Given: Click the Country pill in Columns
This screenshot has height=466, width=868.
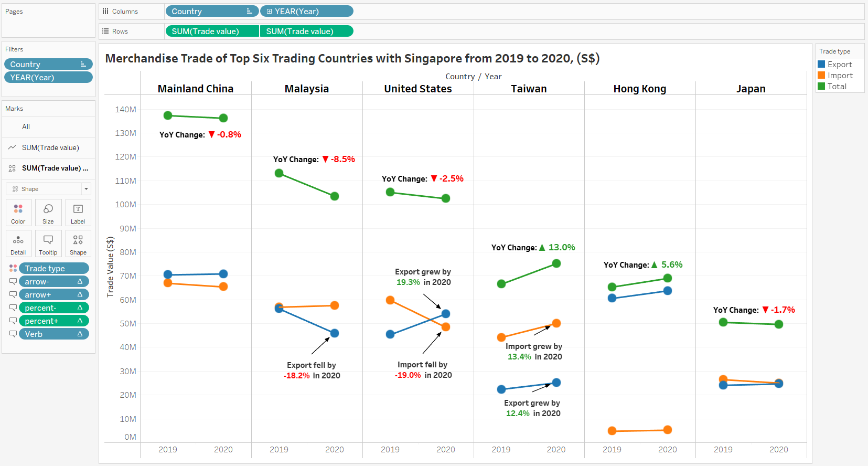Looking at the screenshot, I should point(212,11).
